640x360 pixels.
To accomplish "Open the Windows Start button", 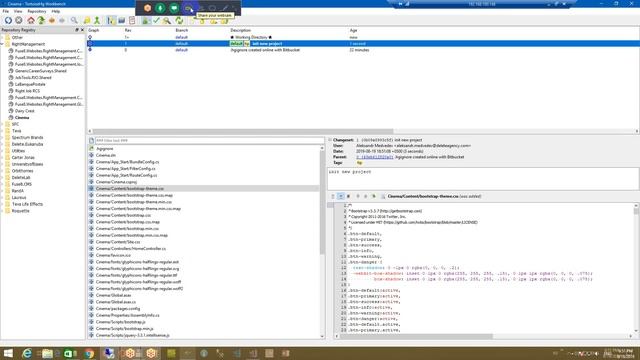I will coord(8,353).
